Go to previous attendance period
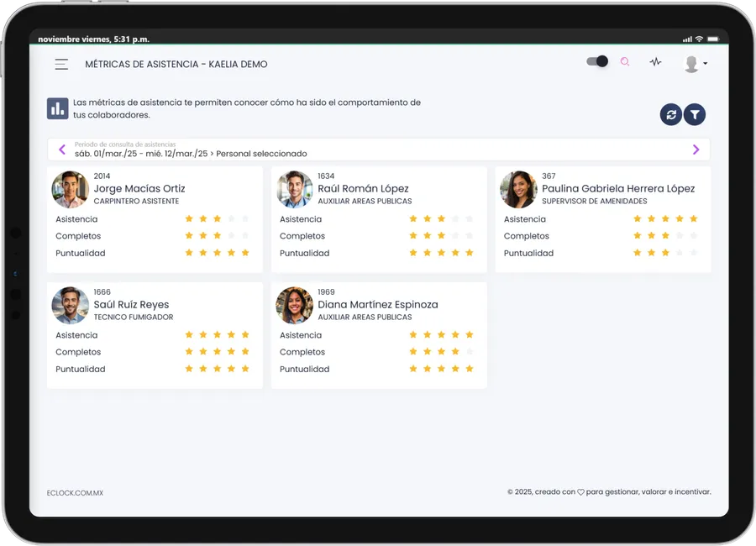The width and height of the screenshot is (756, 546). click(x=62, y=150)
